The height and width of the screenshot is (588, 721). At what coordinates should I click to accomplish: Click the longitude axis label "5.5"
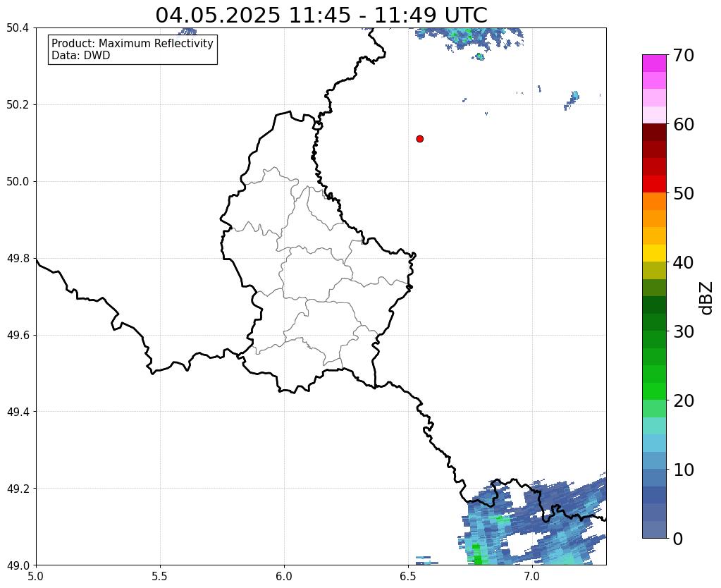click(160, 576)
